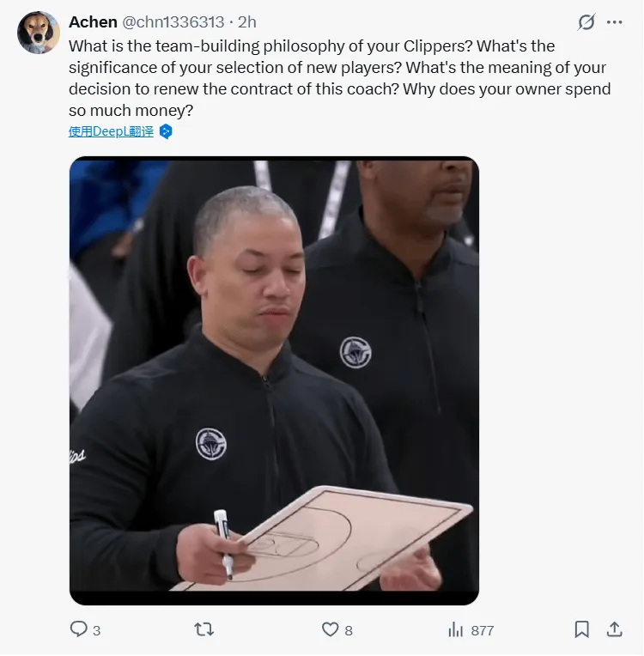The height and width of the screenshot is (656, 644).
Task: Open the coach GIF media
Action: (x=274, y=380)
